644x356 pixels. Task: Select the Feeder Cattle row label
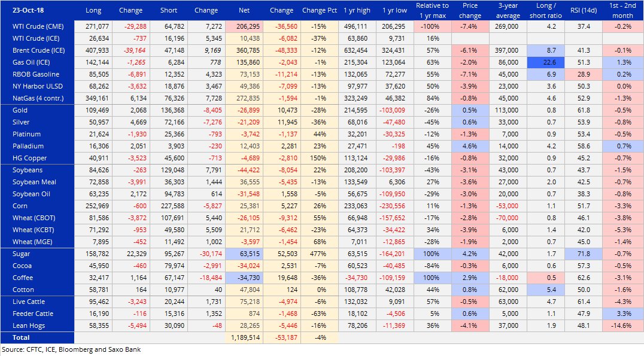(x=33, y=314)
